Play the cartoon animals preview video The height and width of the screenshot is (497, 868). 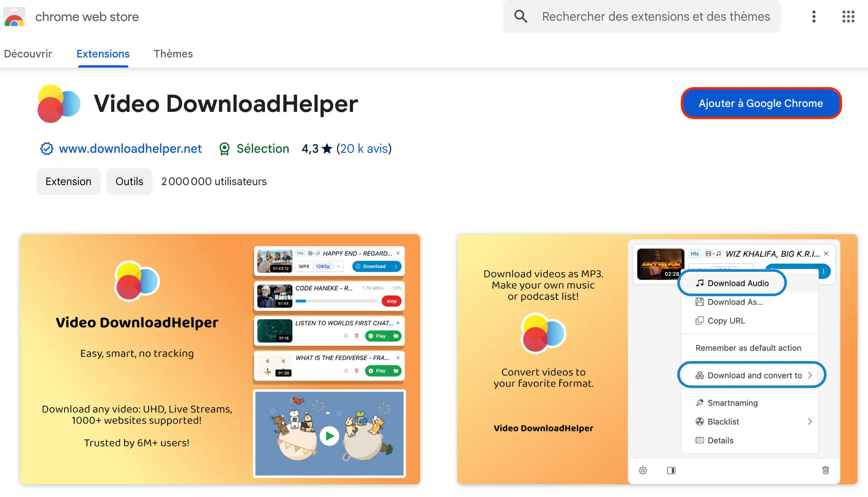[x=329, y=436]
